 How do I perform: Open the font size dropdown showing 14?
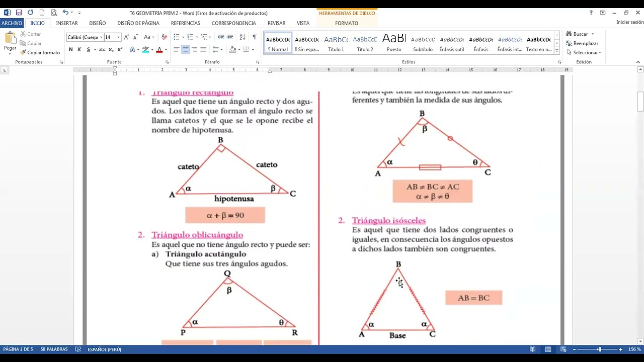(119, 37)
